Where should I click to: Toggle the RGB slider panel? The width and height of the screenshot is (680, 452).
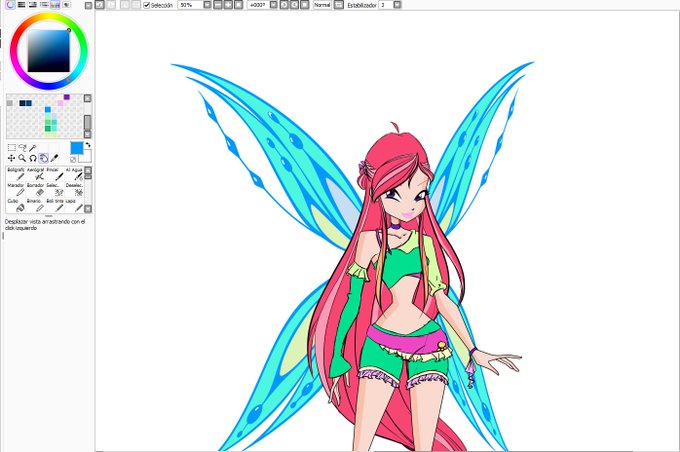coord(21,5)
